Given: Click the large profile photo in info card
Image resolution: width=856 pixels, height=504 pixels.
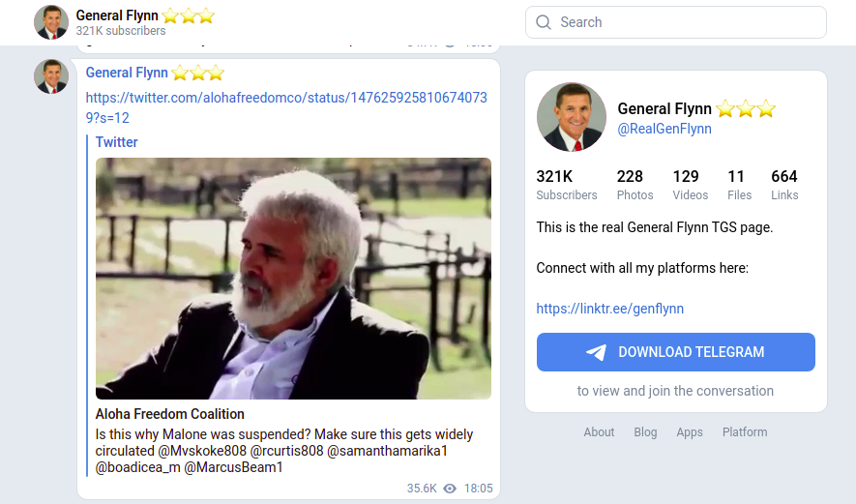Looking at the screenshot, I should 572,117.
